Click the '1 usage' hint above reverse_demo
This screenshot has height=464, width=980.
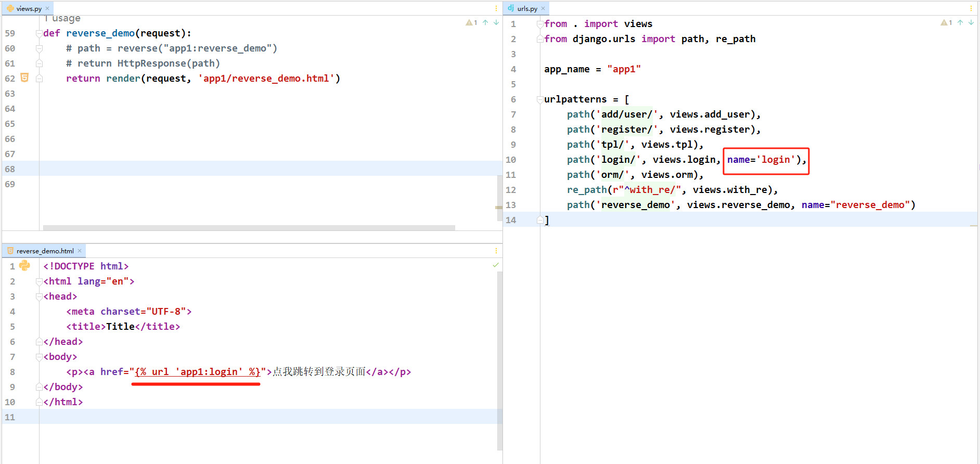point(62,19)
